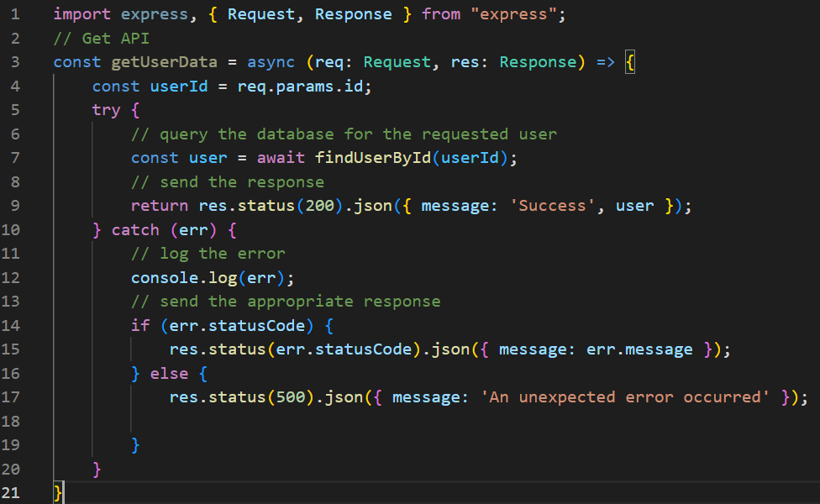The width and height of the screenshot is (820, 504).
Task: Click the userId variable declaration on line 4
Action: [x=179, y=86]
